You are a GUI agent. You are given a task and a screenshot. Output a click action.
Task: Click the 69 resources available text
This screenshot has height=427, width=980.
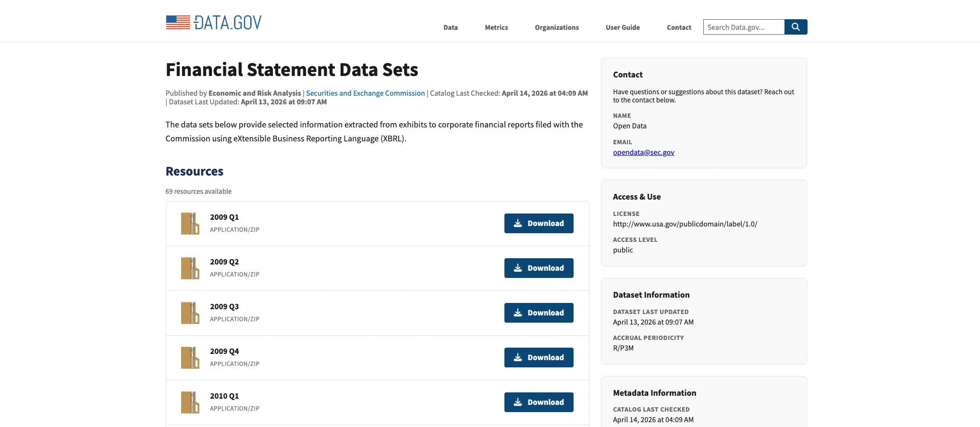click(x=198, y=191)
